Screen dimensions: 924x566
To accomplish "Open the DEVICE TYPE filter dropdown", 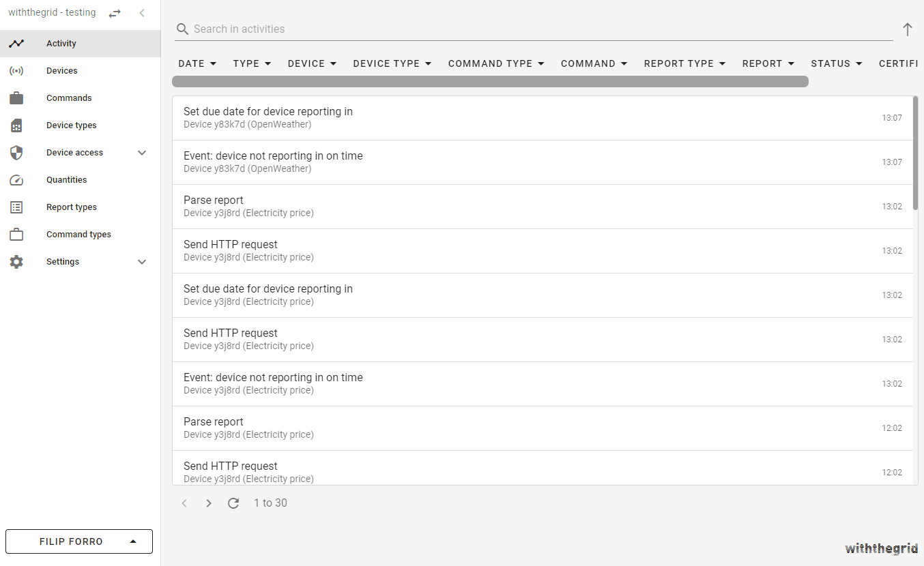I will click(x=392, y=63).
